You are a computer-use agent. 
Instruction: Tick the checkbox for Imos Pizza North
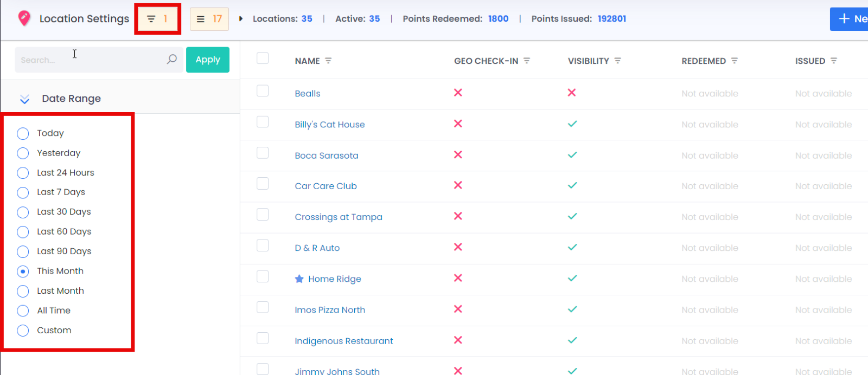[263, 307]
